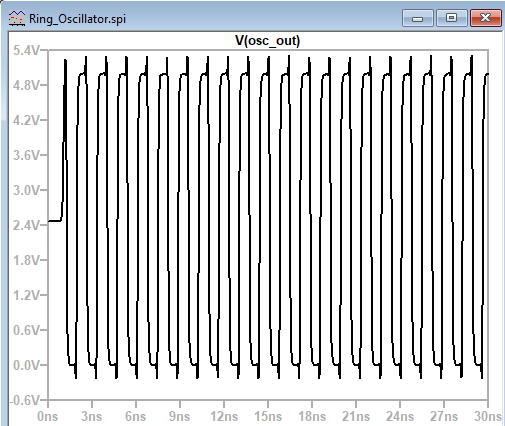
Task: Click the 0ns time axis label
Action: point(48,417)
